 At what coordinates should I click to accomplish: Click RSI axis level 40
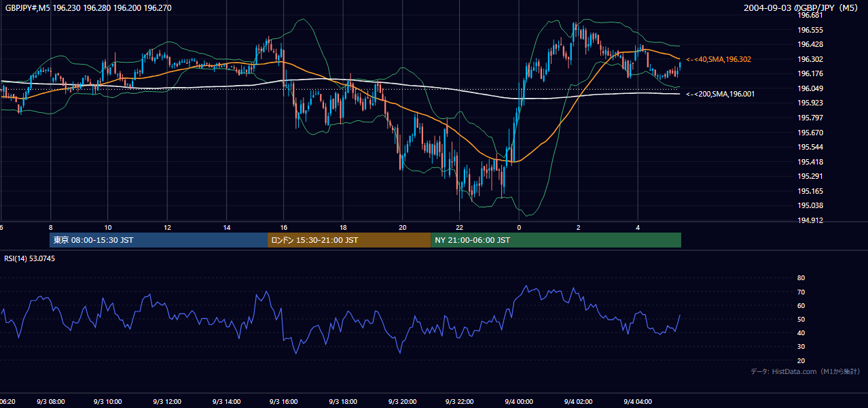[x=801, y=333]
